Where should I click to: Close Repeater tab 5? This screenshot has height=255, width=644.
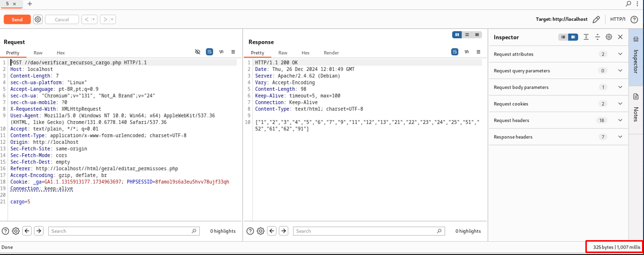14,3
